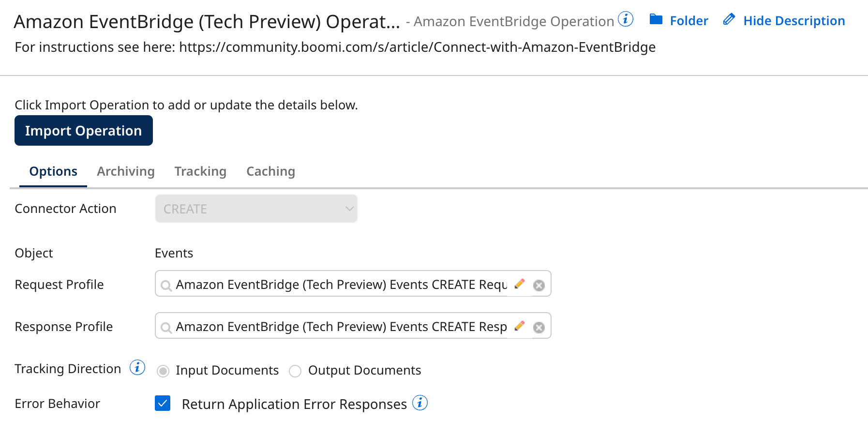Switch to the Caching tab
The height and width of the screenshot is (422, 868).
tap(270, 171)
